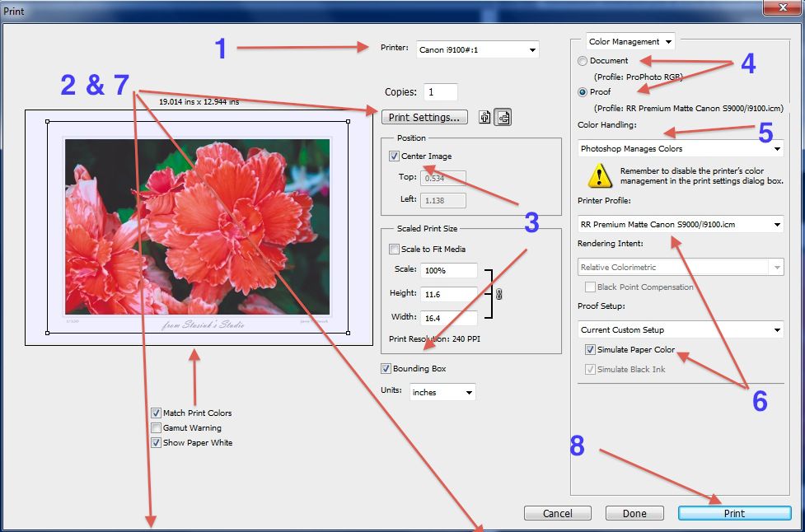The width and height of the screenshot is (805, 532).
Task: Click the Scale percentage field
Action: pyautogui.click(x=449, y=270)
